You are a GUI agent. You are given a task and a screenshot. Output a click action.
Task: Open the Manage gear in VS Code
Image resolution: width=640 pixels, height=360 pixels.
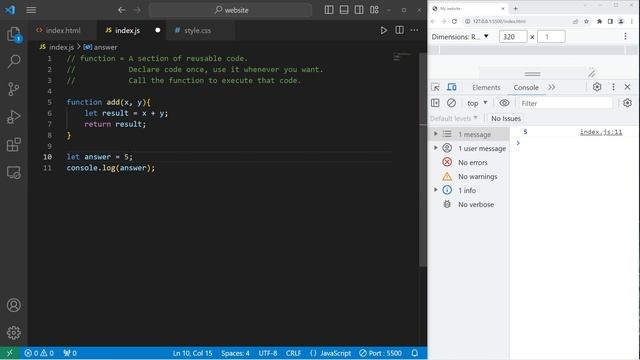[13, 333]
